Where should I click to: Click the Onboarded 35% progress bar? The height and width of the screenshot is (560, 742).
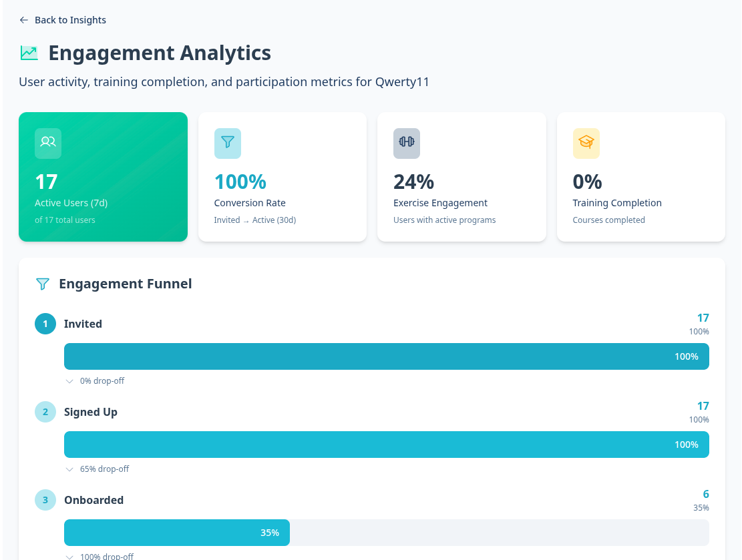pos(176,533)
